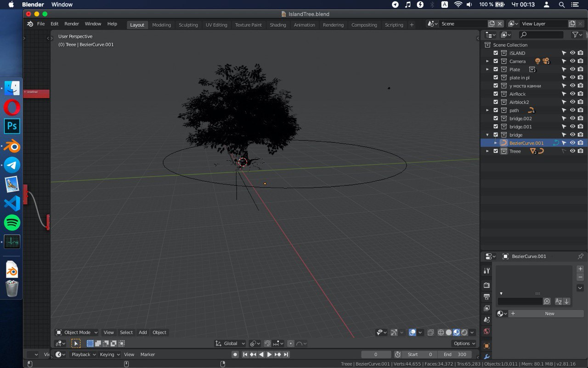
Task: Expand the path collection
Action: 487,110
